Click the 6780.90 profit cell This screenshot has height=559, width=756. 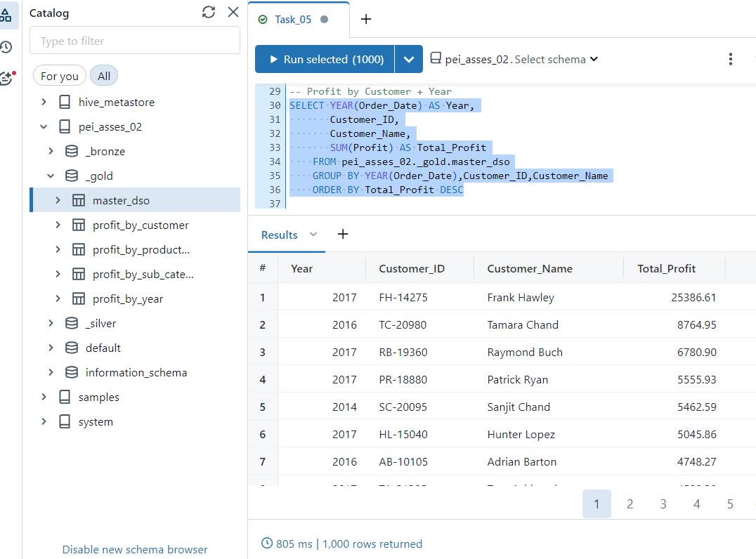click(x=697, y=353)
